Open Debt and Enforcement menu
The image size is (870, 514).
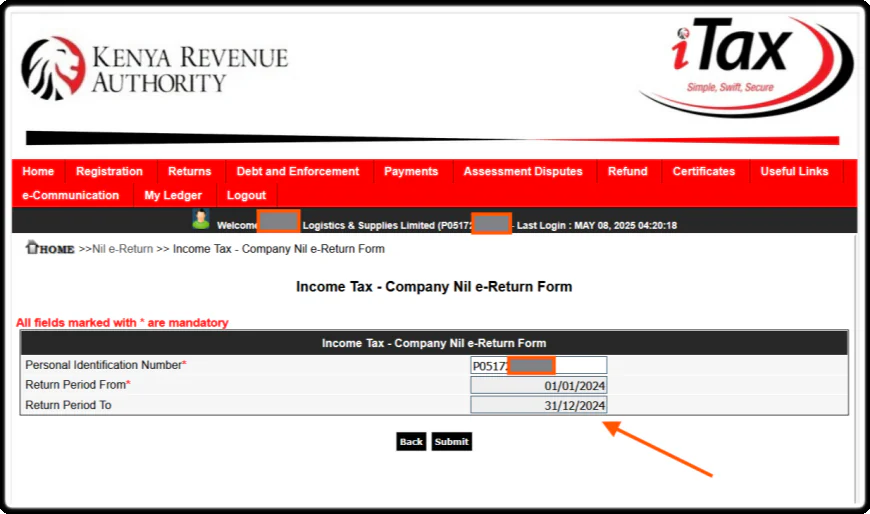pyautogui.click(x=298, y=172)
